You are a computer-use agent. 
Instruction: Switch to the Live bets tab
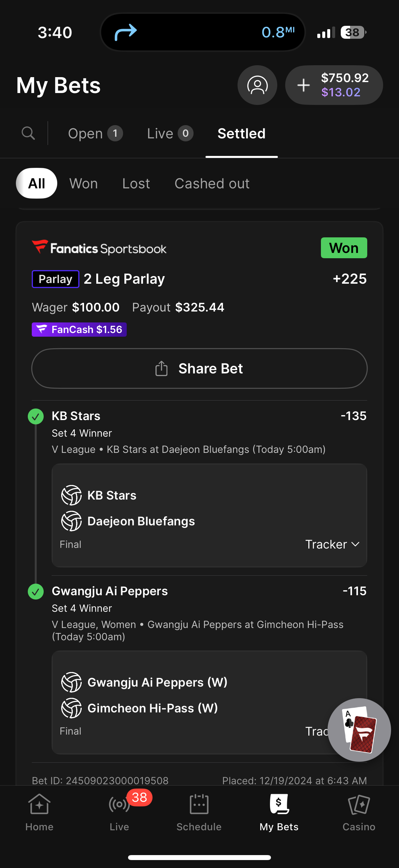pyautogui.click(x=170, y=133)
